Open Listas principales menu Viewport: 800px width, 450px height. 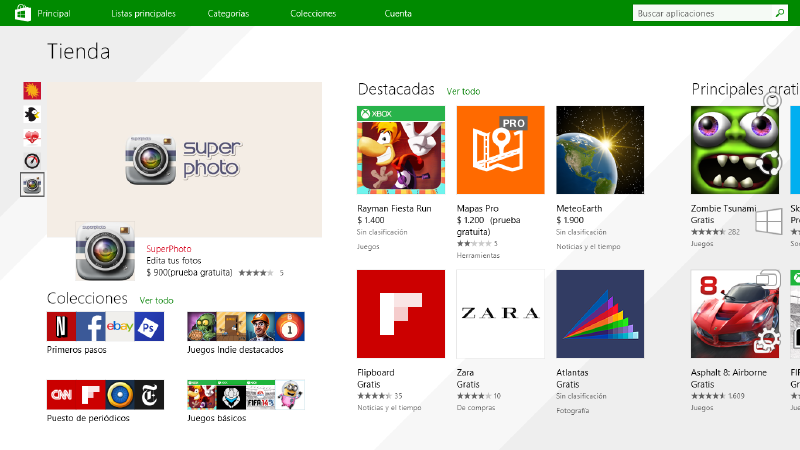click(x=143, y=14)
